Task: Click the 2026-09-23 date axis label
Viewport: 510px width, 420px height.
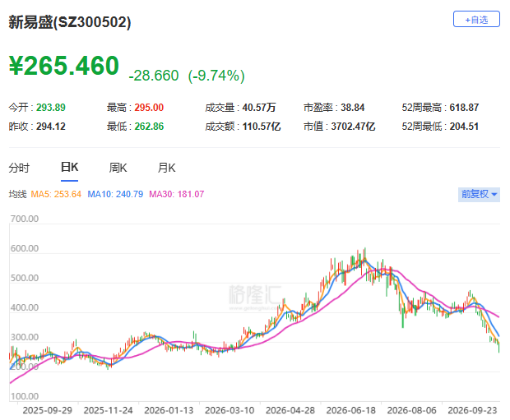Action: [472, 410]
